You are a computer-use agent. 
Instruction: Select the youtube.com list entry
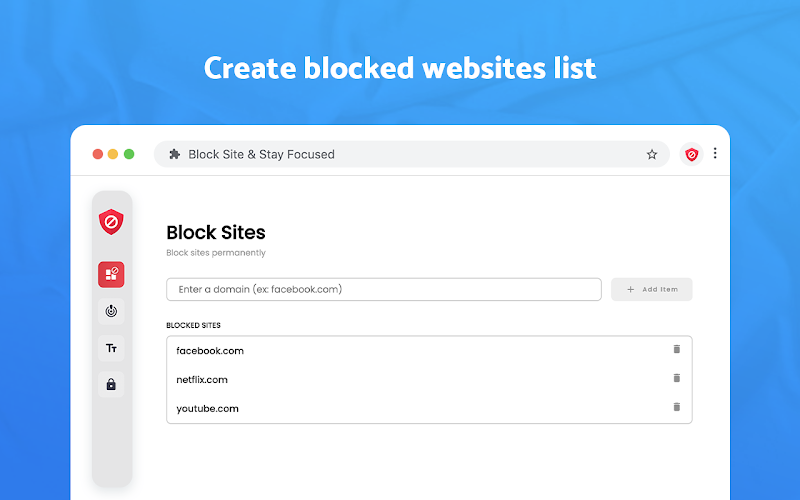pyautogui.click(x=429, y=408)
